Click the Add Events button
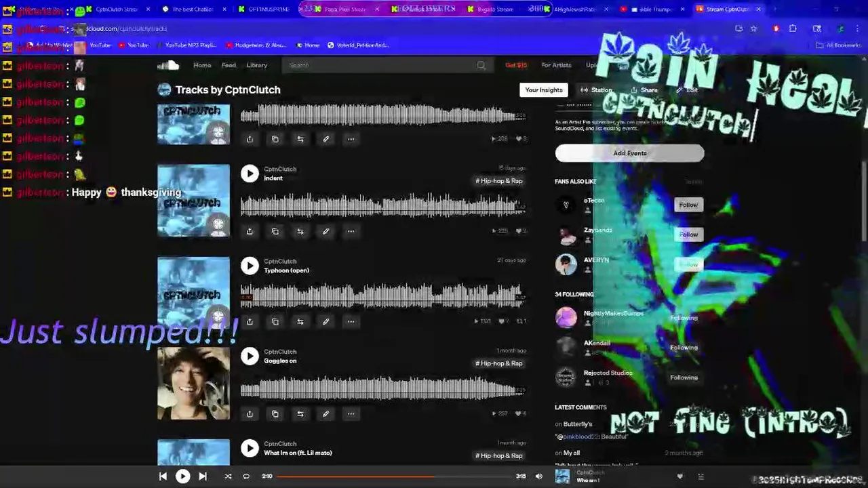 tap(630, 153)
